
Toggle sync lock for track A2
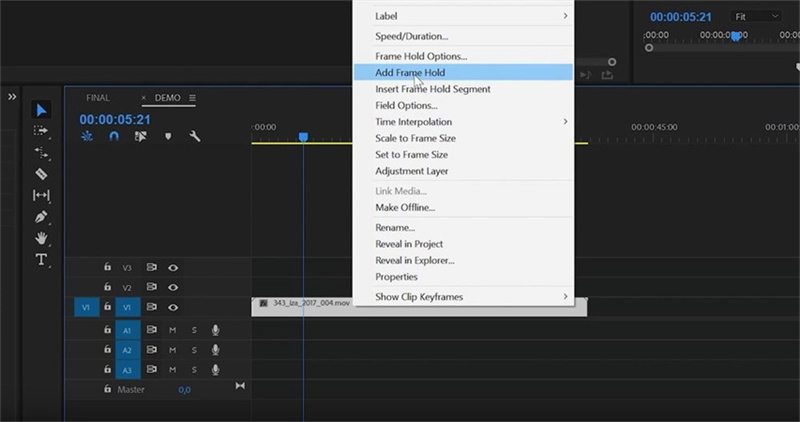pos(152,350)
